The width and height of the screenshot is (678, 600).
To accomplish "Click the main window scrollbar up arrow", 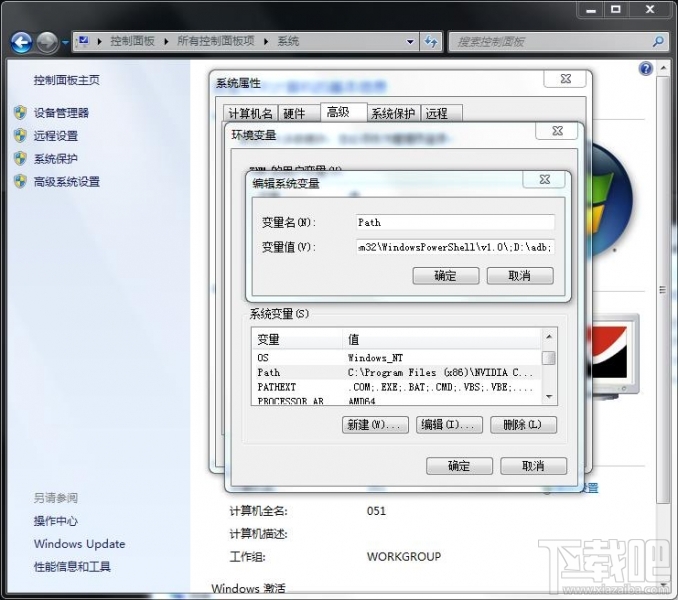I will (663, 68).
